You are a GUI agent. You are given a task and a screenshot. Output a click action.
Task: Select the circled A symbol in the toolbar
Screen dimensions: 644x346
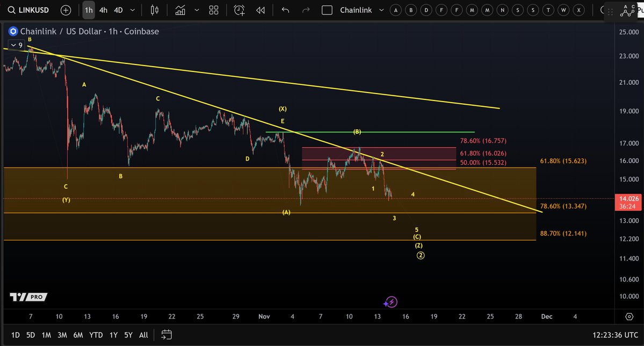coord(395,10)
